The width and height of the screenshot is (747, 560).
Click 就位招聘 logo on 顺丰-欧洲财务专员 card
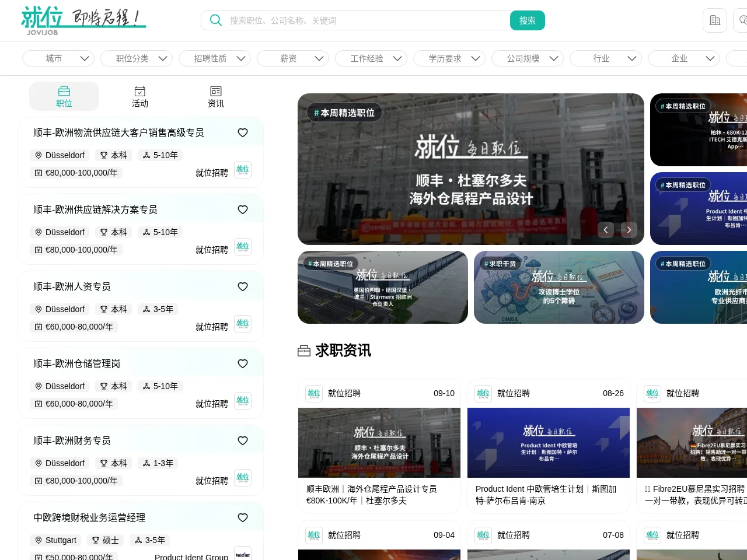coord(243,478)
